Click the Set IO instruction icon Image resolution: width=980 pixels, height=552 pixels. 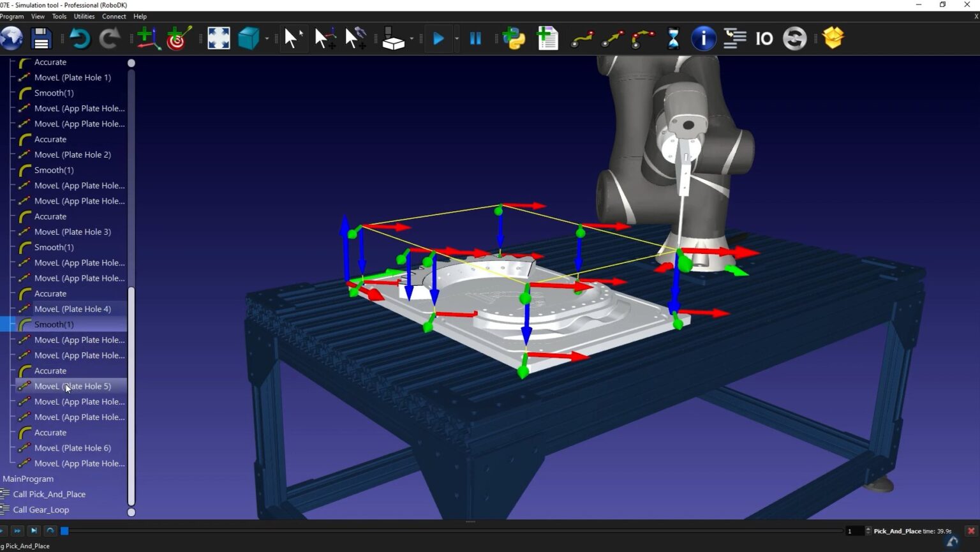[x=764, y=38]
